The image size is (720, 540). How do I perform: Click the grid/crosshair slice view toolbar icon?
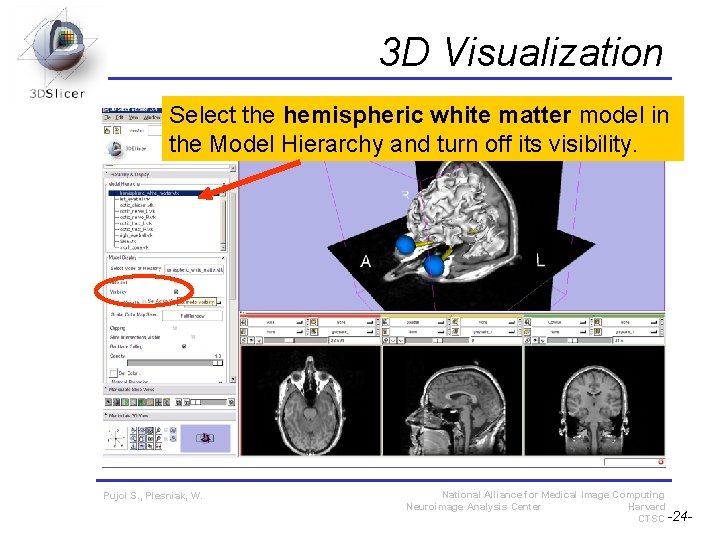[158, 402]
